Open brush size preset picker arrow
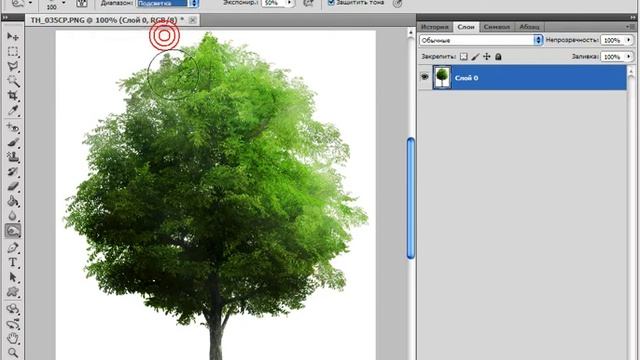Screen dimensions: 640x360 64,3
